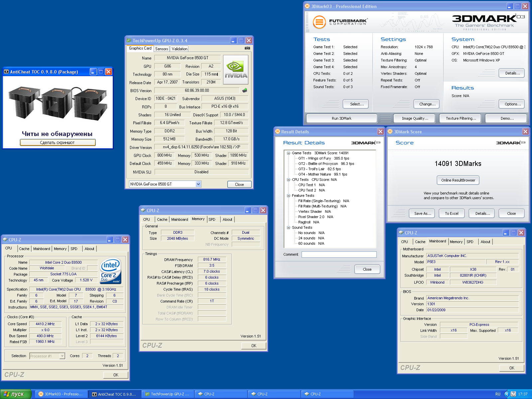The image size is (532, 399).
Task: Click Сделать скриншот button
Action: [58, 143]
